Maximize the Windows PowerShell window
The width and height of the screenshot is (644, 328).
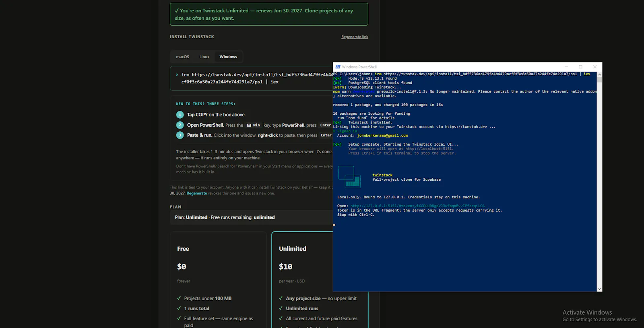(x=580, y=67)
